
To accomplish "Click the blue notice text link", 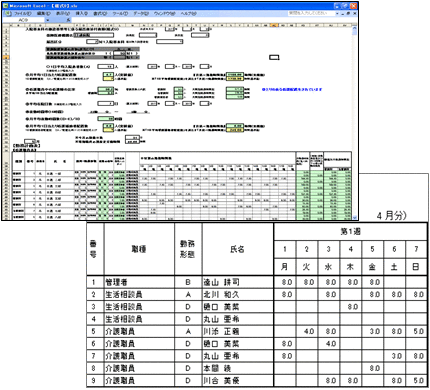I will pos(292,89).
